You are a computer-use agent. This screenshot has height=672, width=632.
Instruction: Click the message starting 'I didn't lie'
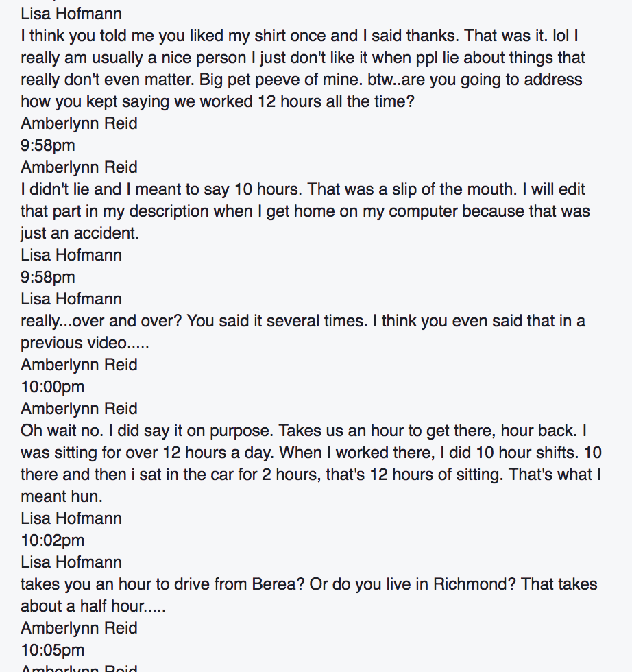(x=305, y=211)
